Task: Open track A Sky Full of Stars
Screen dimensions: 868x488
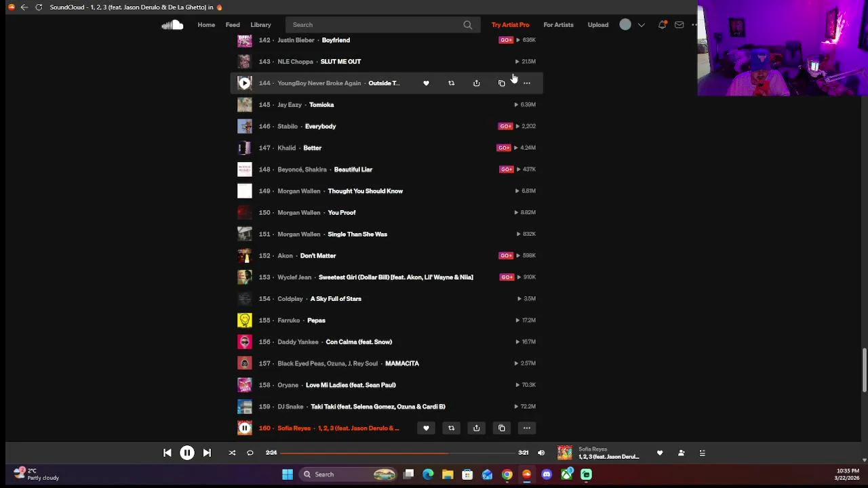Action: pos(336,299)
